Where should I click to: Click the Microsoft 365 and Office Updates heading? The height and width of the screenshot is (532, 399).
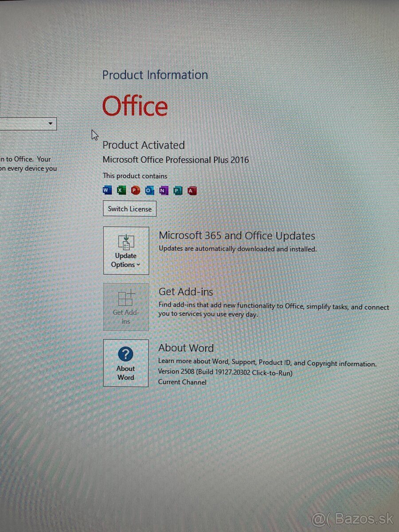click(237, 236)
